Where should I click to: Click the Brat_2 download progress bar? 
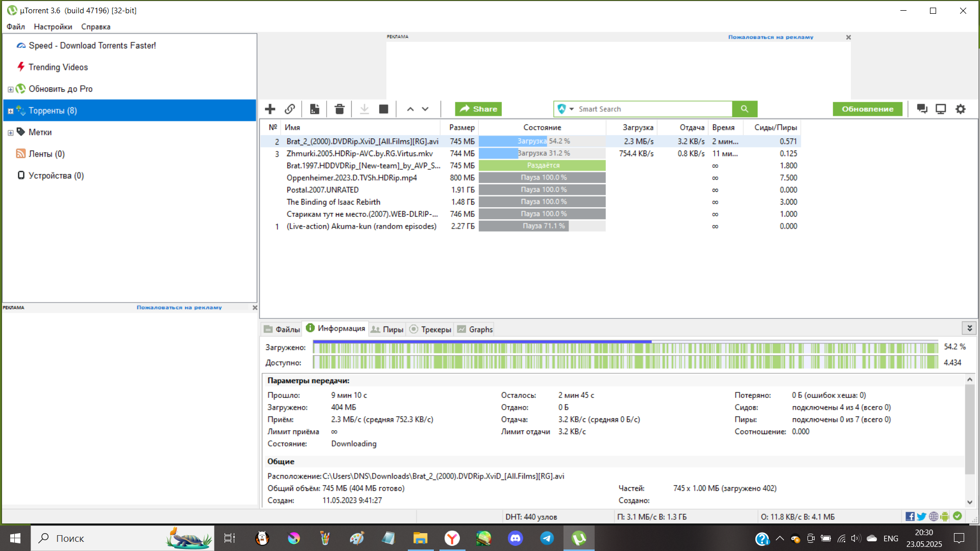(x=542, y=141)
